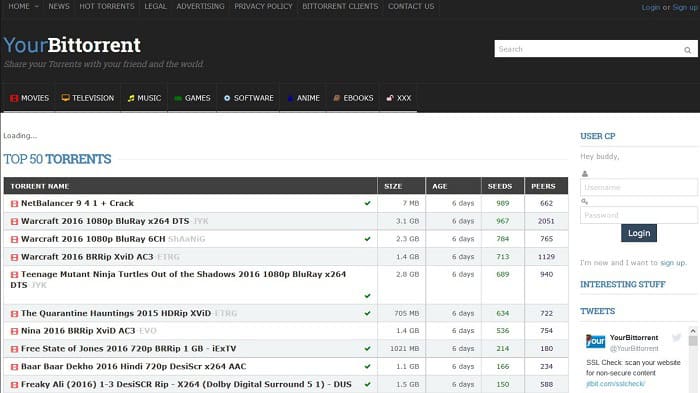
Task: Open Contact Us page
Action: pyautogui.click(x=411, y=6)
